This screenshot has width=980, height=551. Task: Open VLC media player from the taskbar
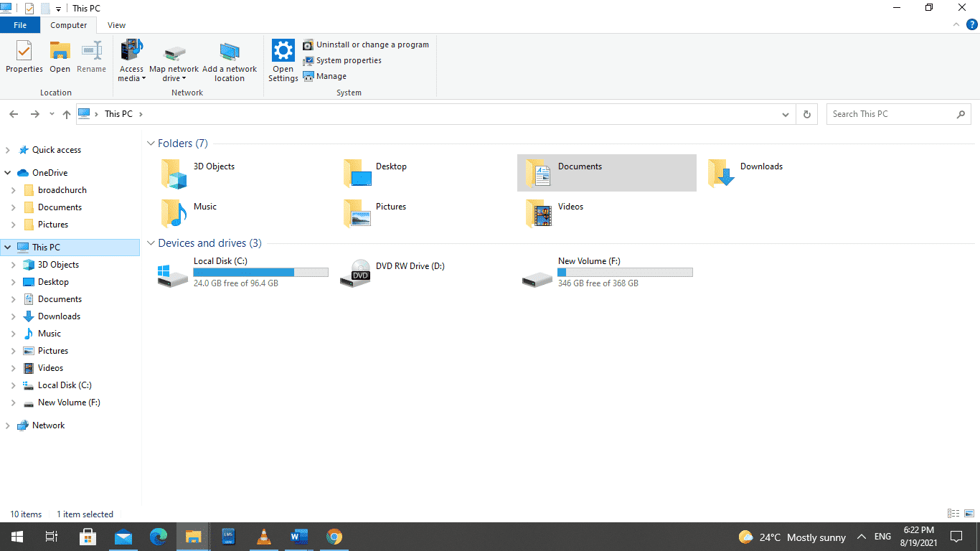click(x=263, y=537)
